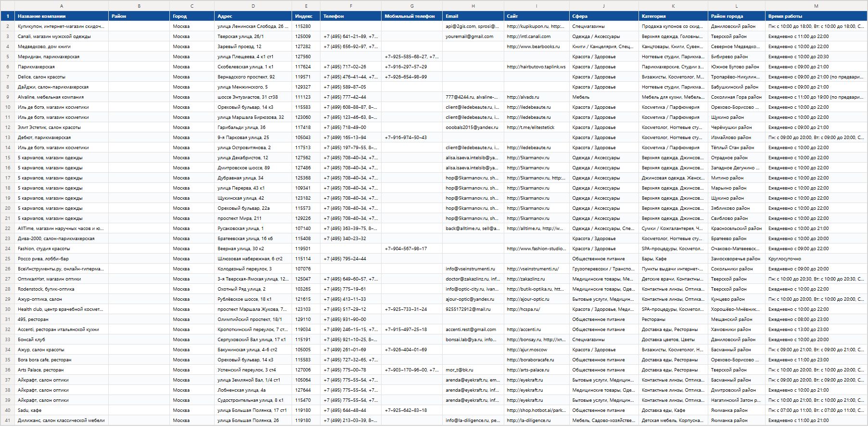Select 'Дилижанс, салон классической мебели' cell

point(62,421)
